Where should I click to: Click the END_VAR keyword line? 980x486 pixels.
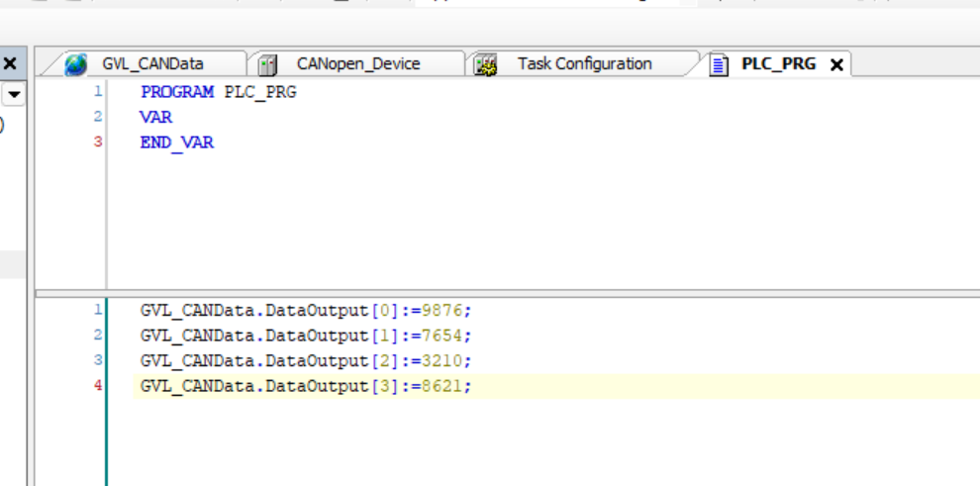point(177,143)
